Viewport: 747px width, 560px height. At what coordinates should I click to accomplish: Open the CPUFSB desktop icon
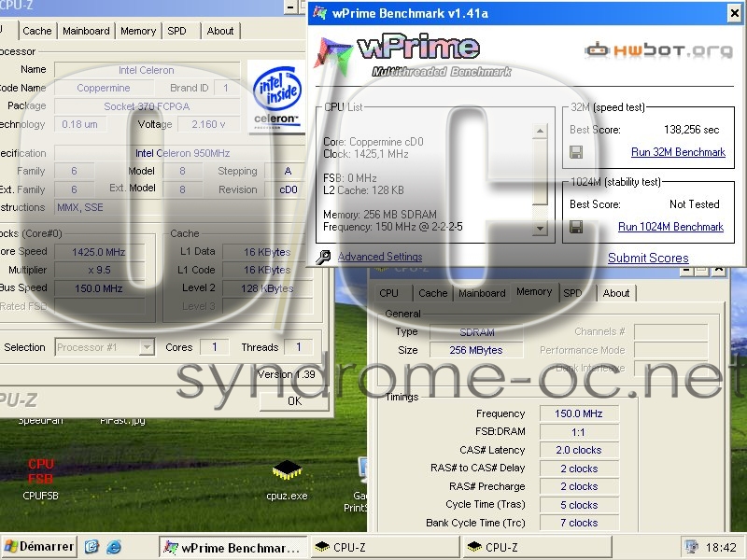point(40,479)
